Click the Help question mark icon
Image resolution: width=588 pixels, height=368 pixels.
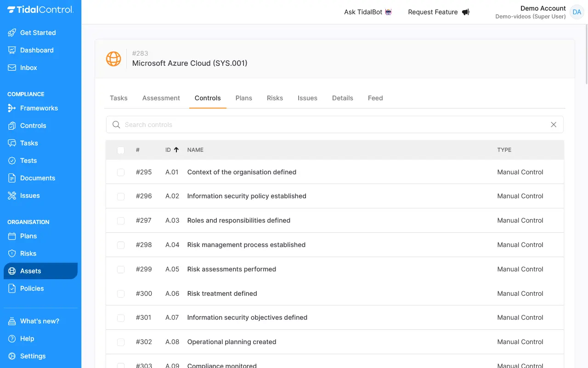pyautogui.click(x=12, y=339)
